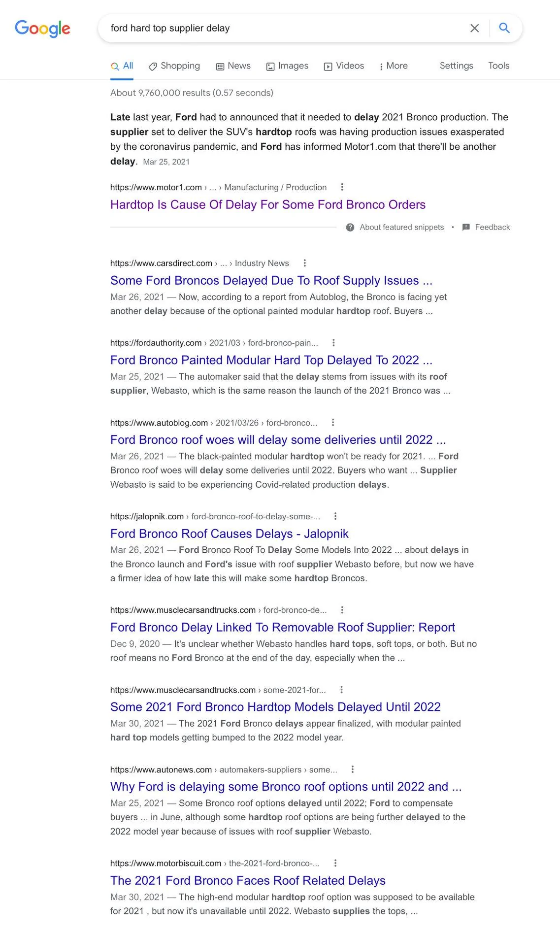This screenshot has width=560, height=936.
Task: Open Ford Bronco Roof Causes Delays - Jalopnik
Action: 230,534
